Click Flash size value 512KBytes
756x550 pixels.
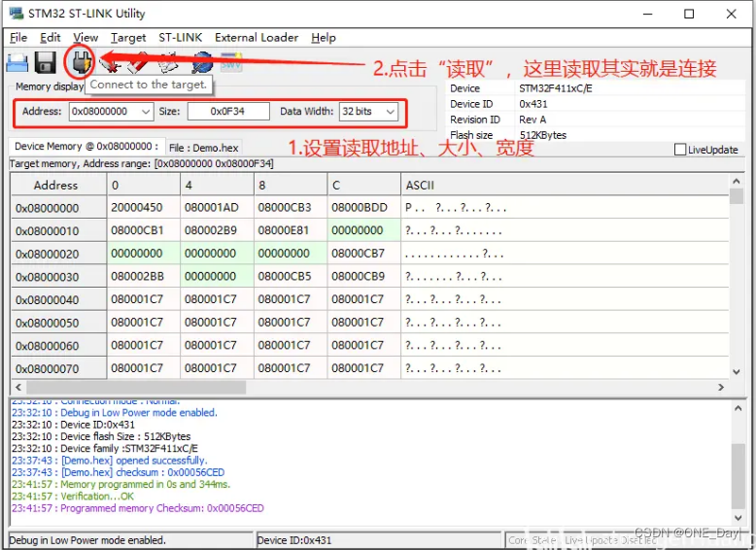pos(543,135)
